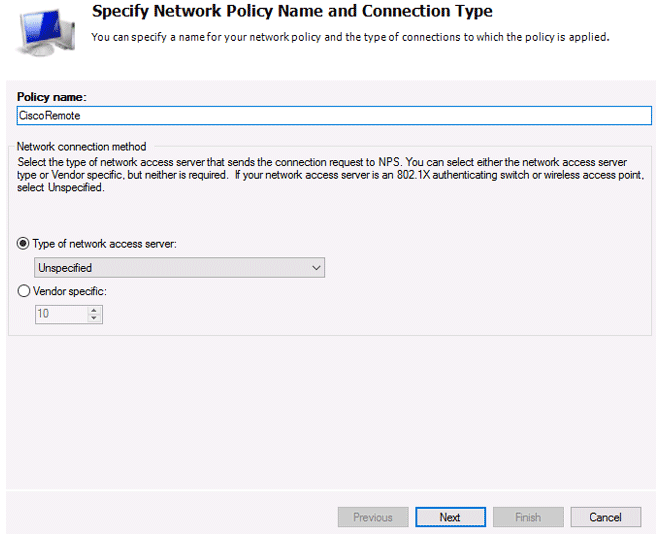The image size is (664, 543).
Task: Select the Vendor specific radio button
Action: (24, 291)
